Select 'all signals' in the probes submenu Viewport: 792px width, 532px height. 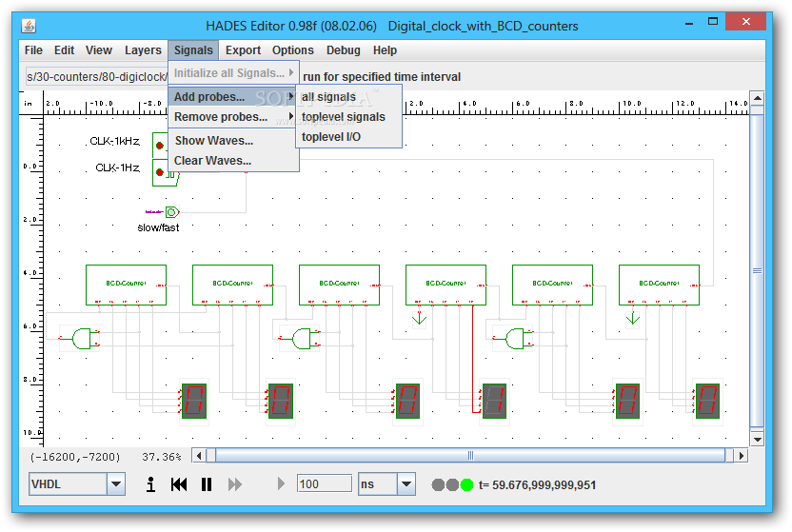[x=348, y=96]
